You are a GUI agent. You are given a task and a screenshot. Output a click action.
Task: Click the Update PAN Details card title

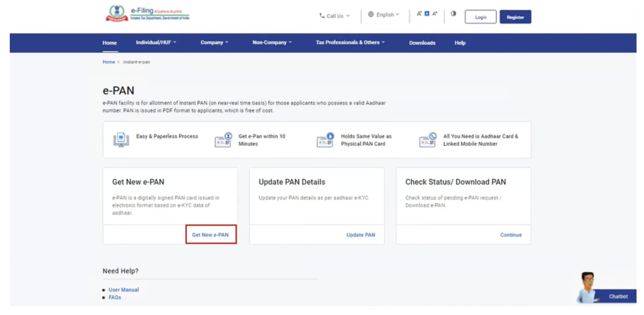292,182
